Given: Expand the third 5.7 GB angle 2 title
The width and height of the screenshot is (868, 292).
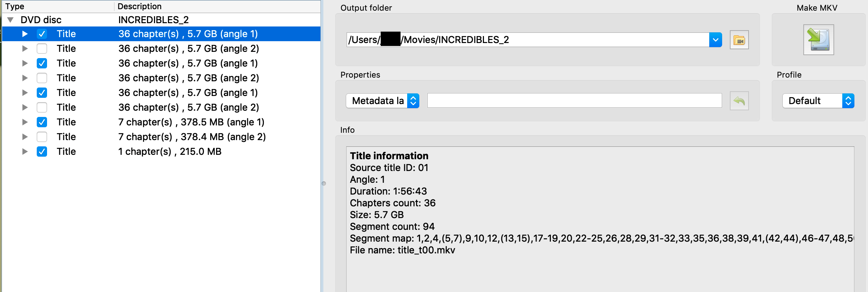Looking at the screenshot, I should click(25, 107).
